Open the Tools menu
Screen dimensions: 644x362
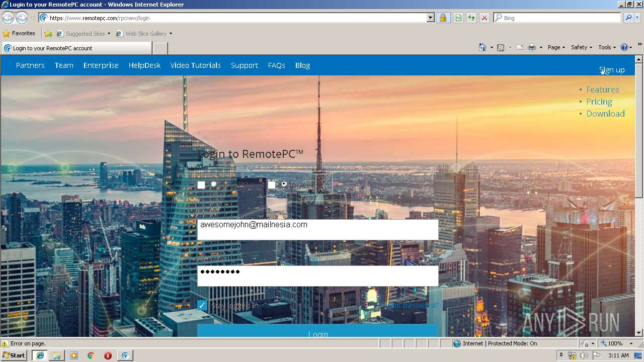[607, 47]
